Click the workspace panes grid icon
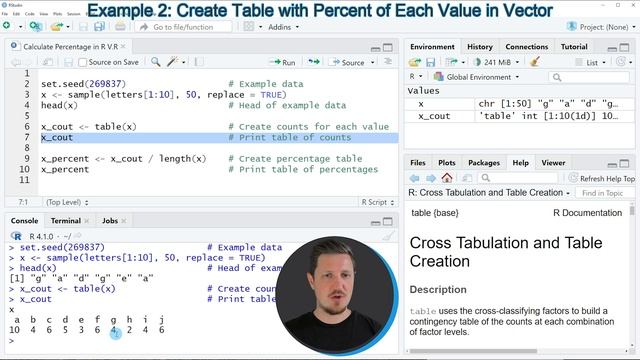 coord(249,27)
